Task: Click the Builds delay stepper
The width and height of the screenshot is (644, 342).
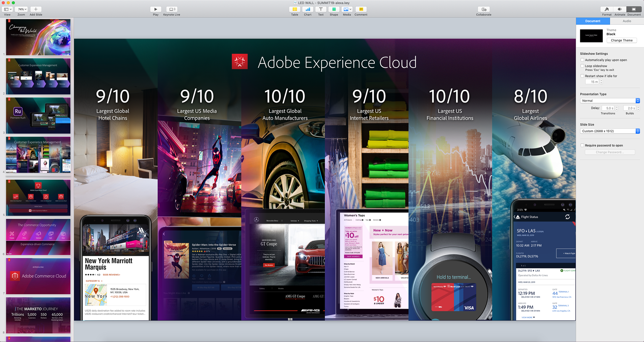Action: (638, 108)
